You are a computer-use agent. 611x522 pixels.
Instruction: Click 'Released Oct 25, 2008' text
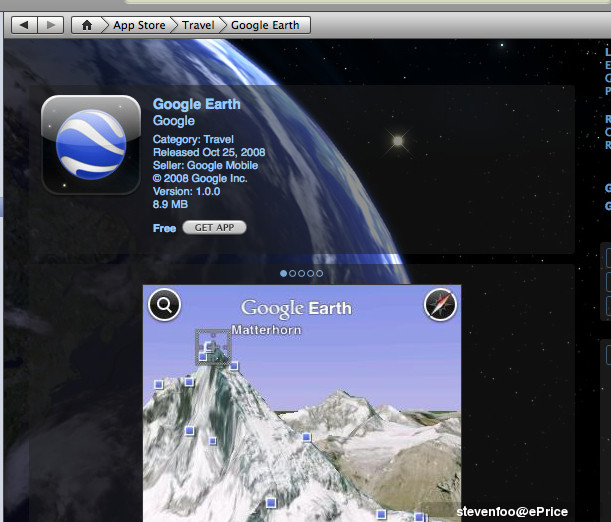pyautogui.click(x=209, y=152)
